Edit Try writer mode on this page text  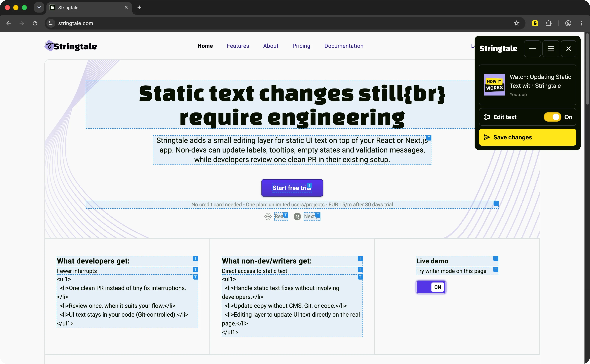point(457,271)
